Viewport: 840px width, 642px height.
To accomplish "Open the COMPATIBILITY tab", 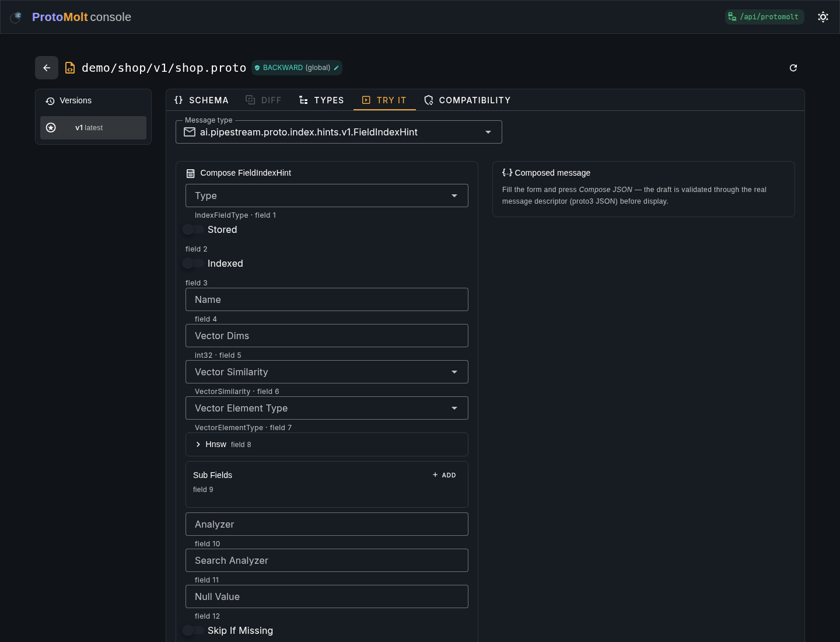I will point(467,100).
